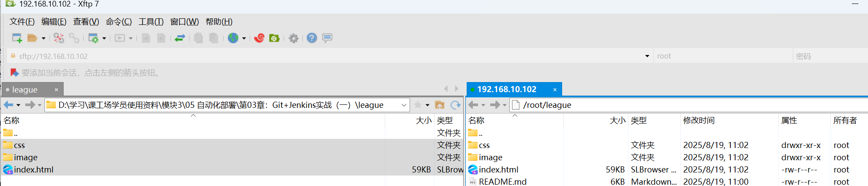Sort local pane by 名称 column header

pos(193,120)
